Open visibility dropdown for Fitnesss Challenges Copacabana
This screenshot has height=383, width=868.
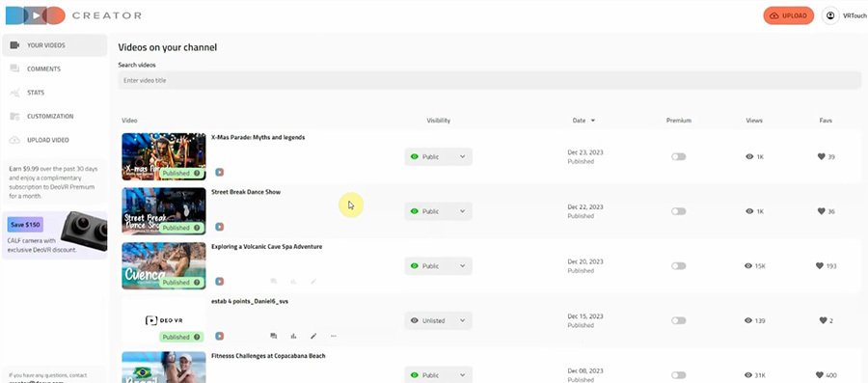(439, 374)
